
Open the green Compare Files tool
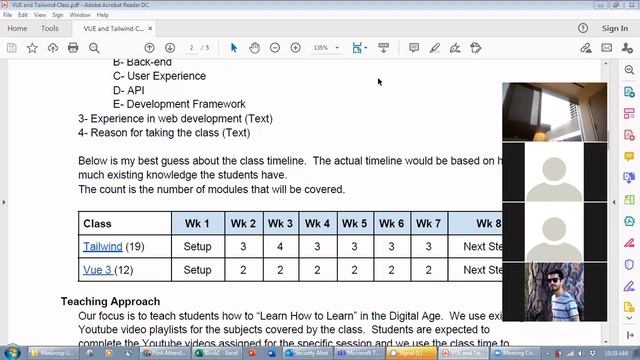(629, 200)
